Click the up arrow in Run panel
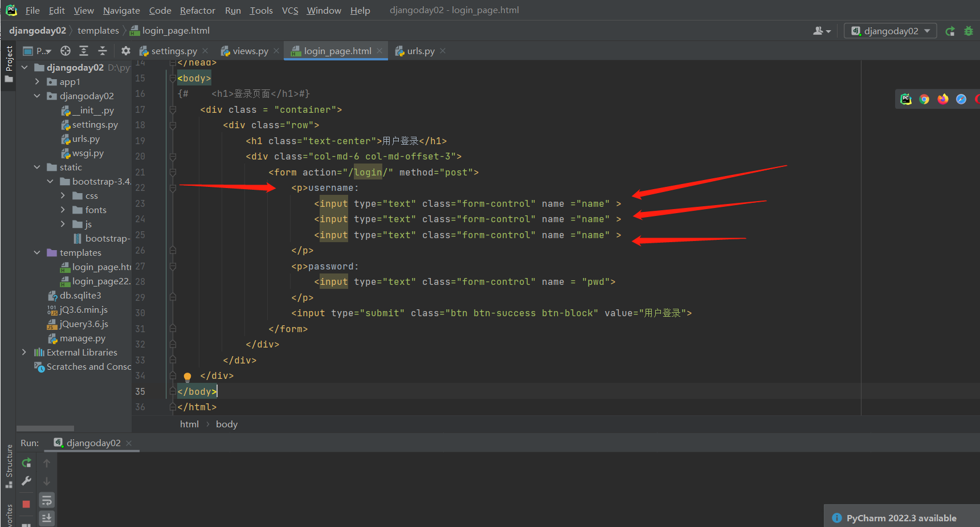The image size is (980, 527). 47,463
